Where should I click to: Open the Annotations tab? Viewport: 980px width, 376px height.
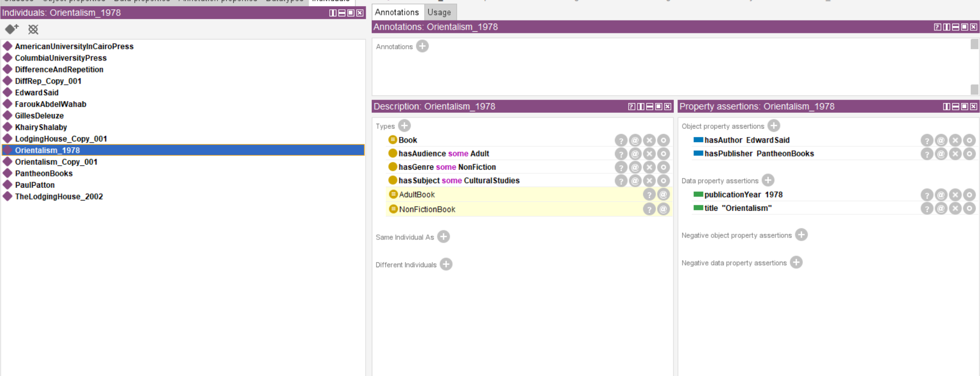(x=396, y=12)
